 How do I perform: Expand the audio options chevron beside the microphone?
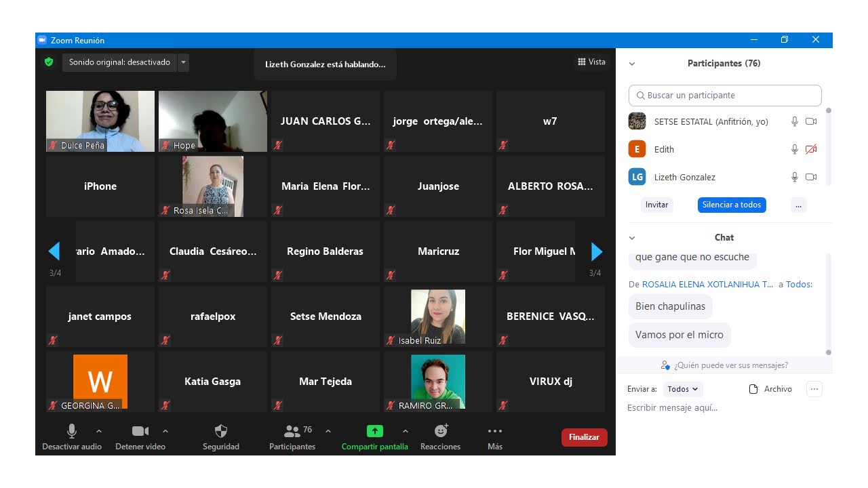point(99,431)
